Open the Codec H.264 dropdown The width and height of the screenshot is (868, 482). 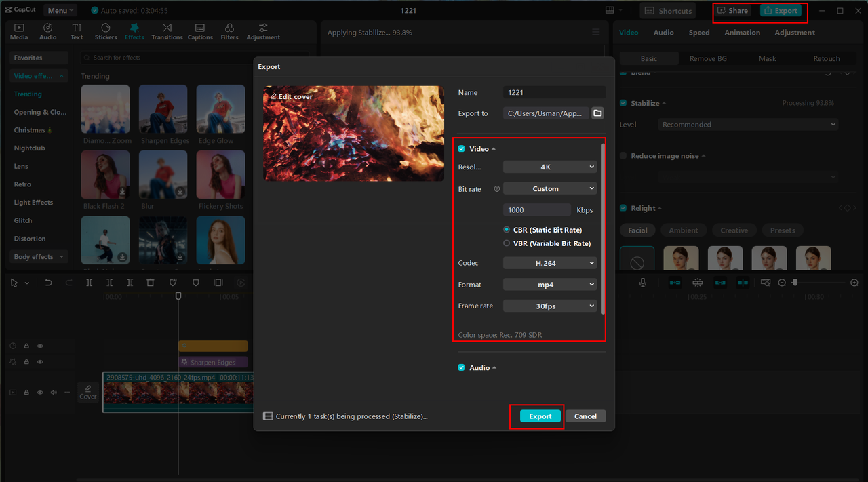550,263
